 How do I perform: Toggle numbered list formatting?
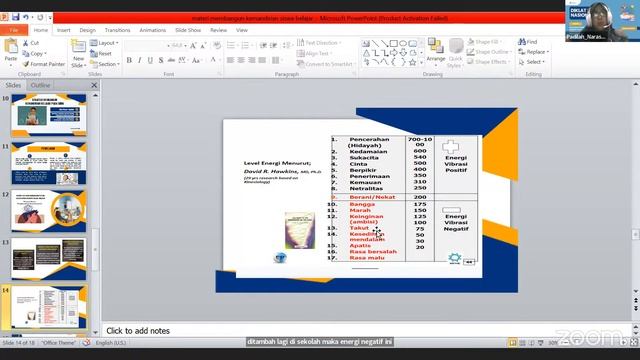[246, 45]
